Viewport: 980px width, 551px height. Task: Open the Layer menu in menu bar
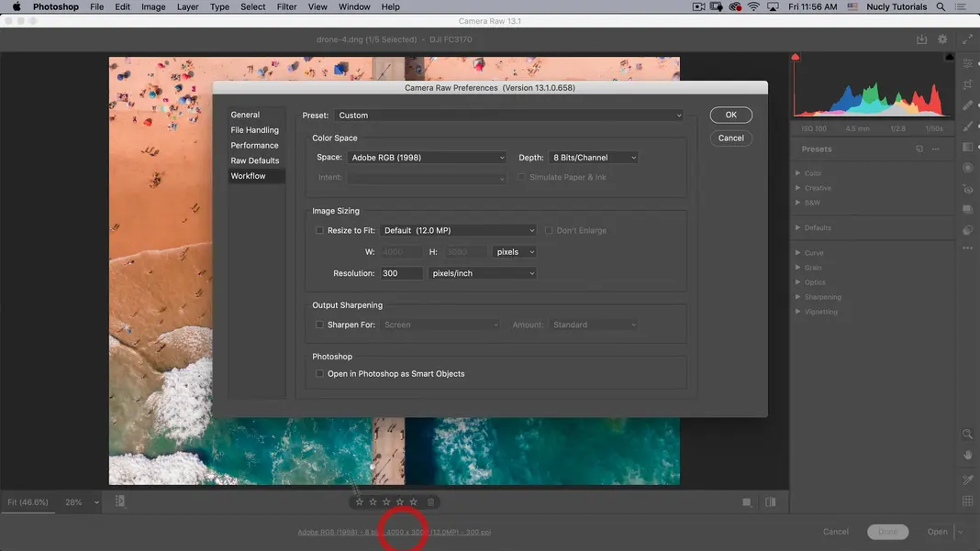click(x=187, y=6)
